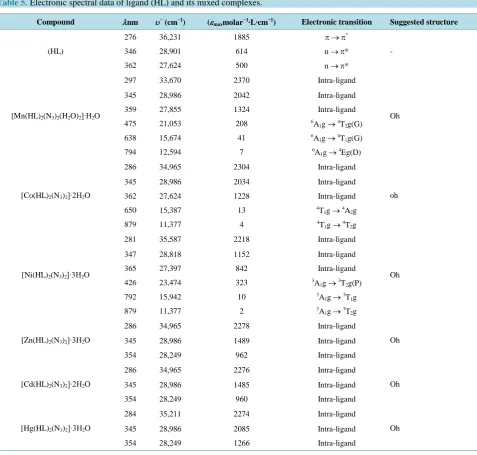The height and width of the screenshot is (455, 477).
Task: Click the wavelength value 650
Action: point(130,210)
